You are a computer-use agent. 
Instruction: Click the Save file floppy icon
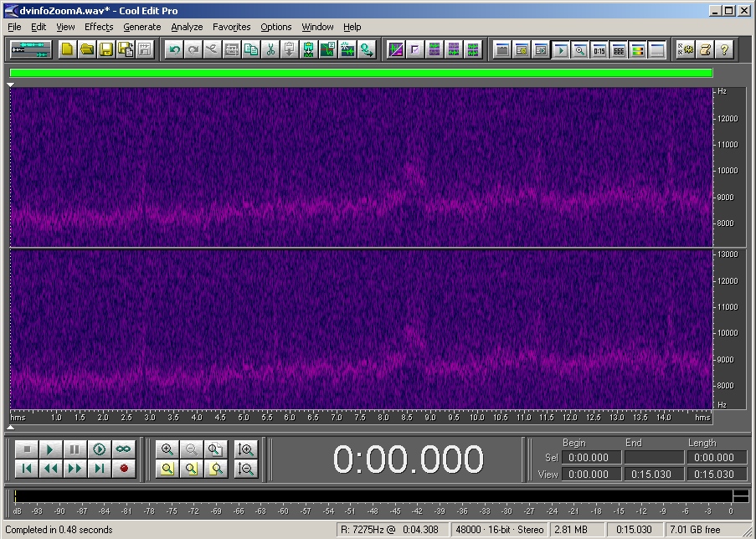click(106, 49)
